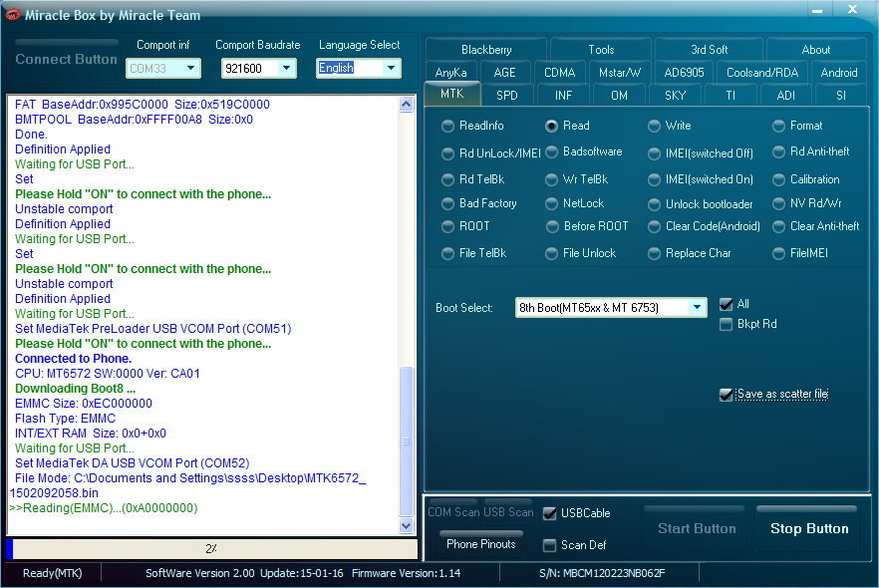
Task: Click the log scroll up arrow
Action: 406,104
